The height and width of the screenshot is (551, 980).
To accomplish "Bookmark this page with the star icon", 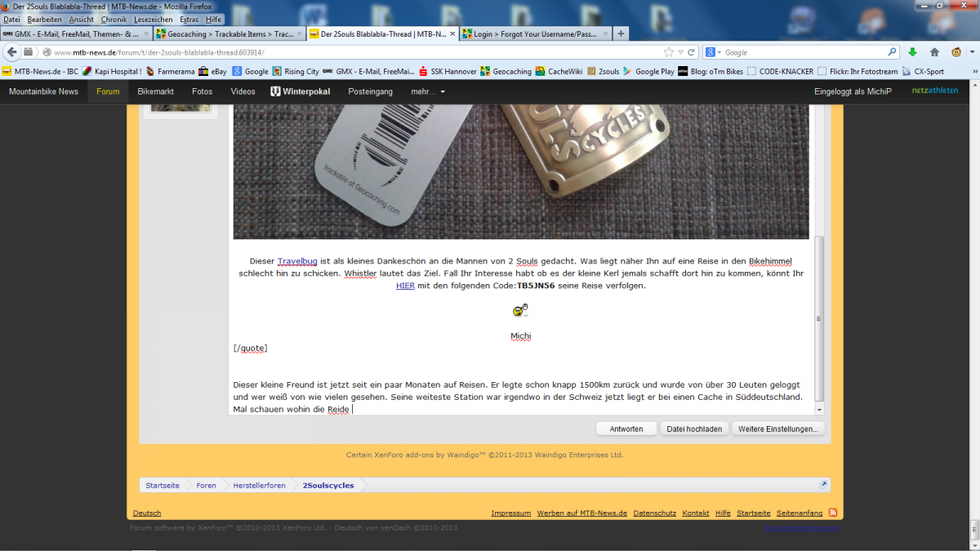I will pos(669,52).
